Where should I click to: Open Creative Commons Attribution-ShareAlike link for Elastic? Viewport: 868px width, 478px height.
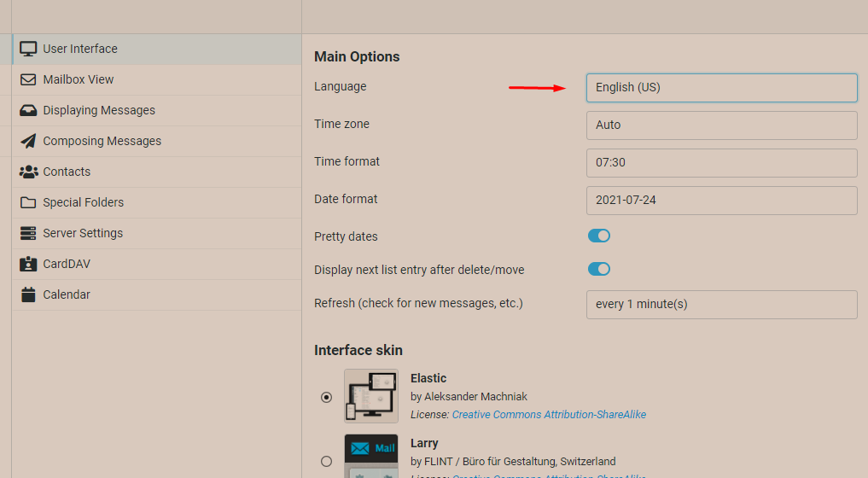tap(549, 415)
